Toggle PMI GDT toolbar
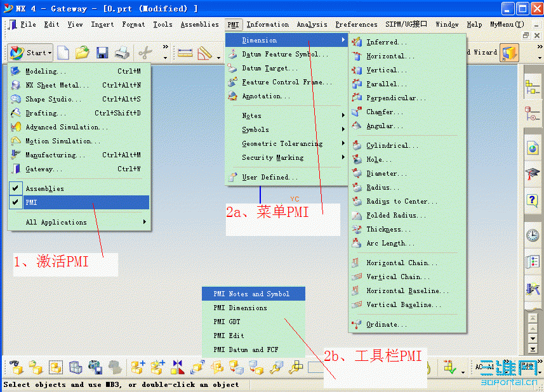The image size is (544, 392). point(254,322)
